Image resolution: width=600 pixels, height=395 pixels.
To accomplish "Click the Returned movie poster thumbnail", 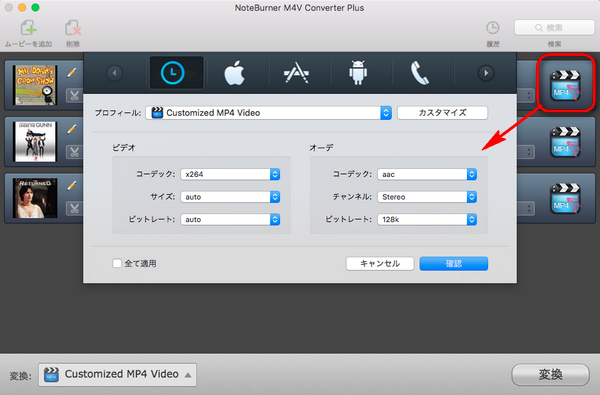I will 35,198.
